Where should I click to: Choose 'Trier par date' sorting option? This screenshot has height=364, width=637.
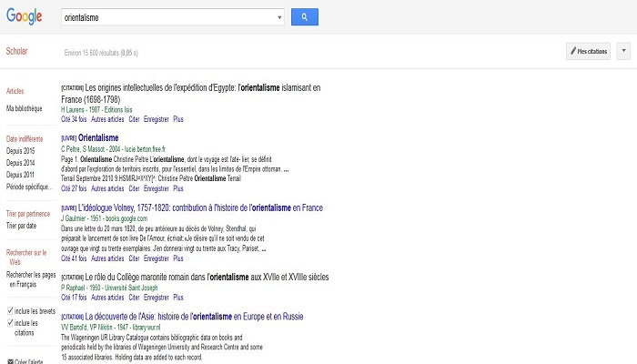click(22, 225)
